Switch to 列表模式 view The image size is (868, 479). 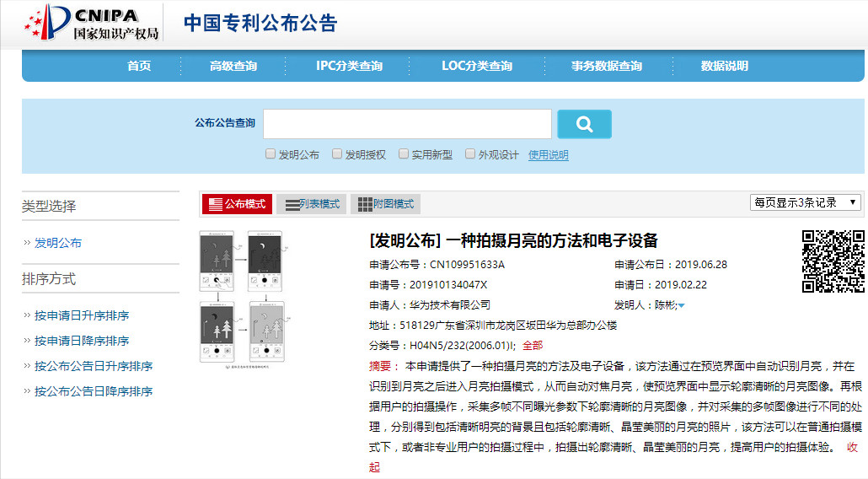[311, 204]
